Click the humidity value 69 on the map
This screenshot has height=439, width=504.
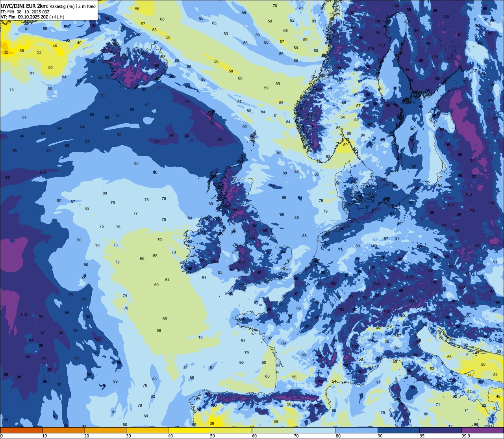coord(278,83)
